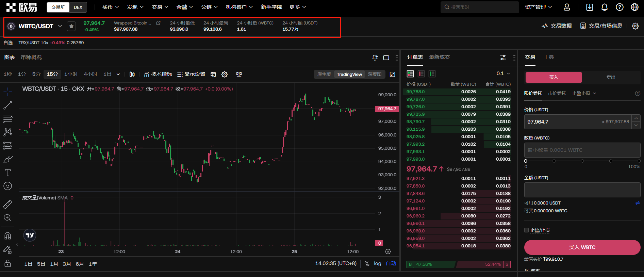Screen dimensions: 644x277
Task: Select the text annotation tool
Action: [7, 173]
